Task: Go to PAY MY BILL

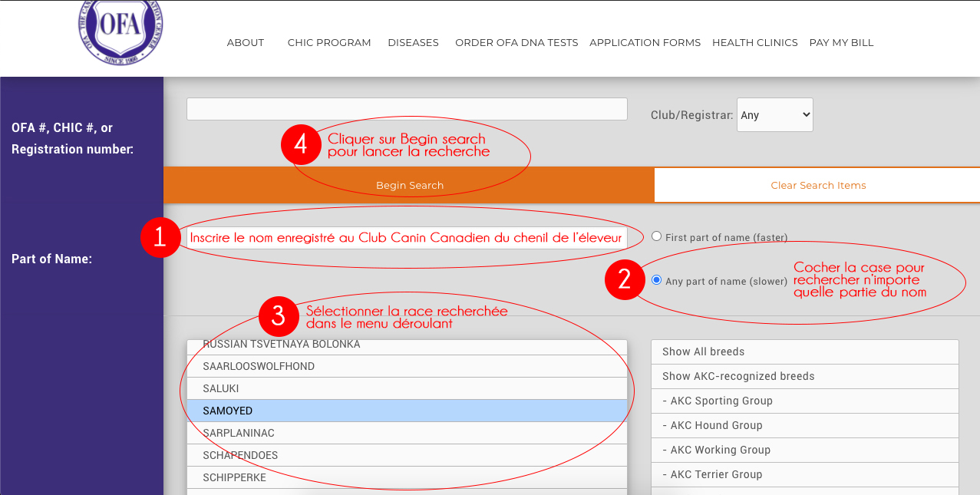Action: click(841, 43)
